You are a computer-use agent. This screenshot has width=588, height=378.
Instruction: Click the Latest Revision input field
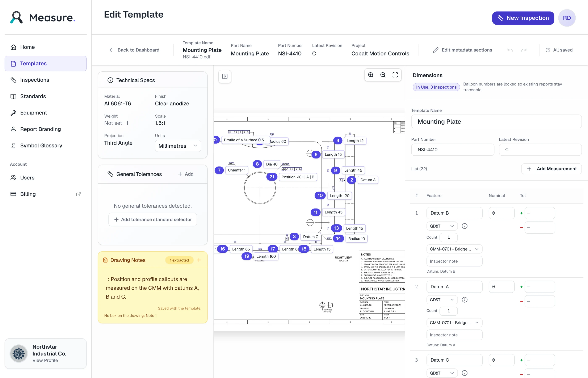point(540,150)
